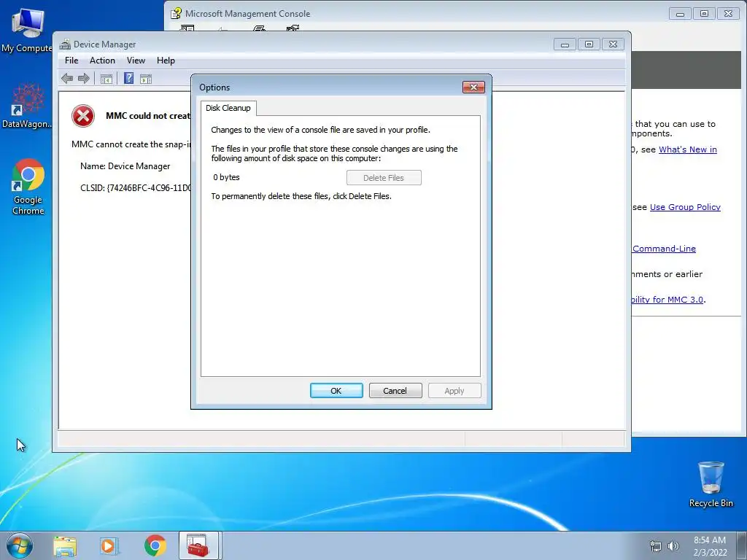Click OK in the Options dialog
The image size is (747, 560).
[336, 391]
